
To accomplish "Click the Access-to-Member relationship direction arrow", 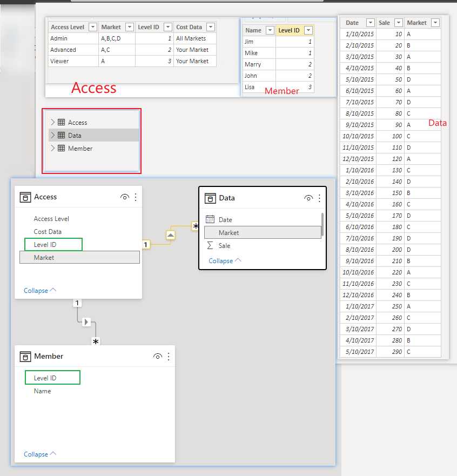I will pyautogui.click(x=86, y=322).
